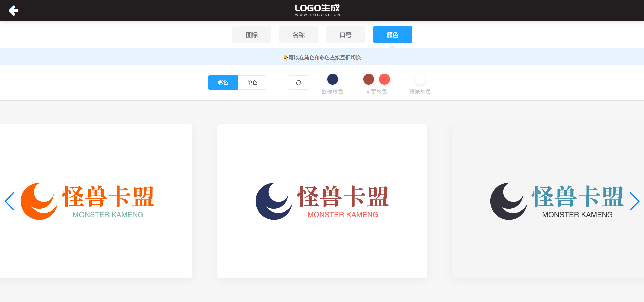Click the refresh colors icon button
Viewport: 644px width, 302px height.
point(299,83)
